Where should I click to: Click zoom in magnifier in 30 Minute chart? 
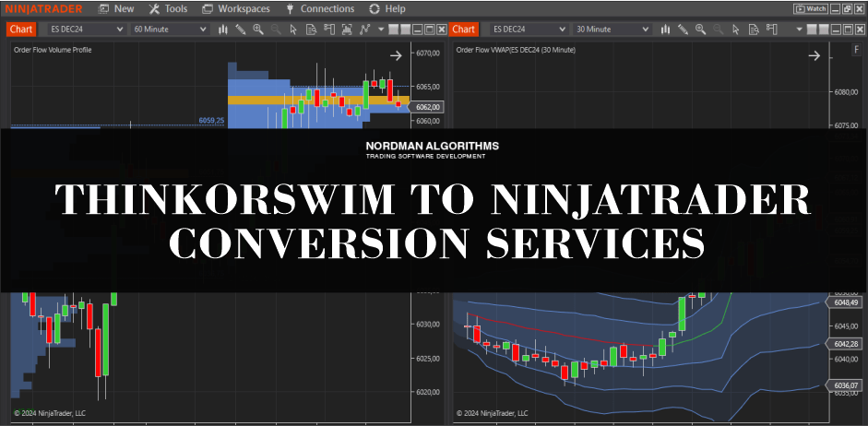point(701,30)
